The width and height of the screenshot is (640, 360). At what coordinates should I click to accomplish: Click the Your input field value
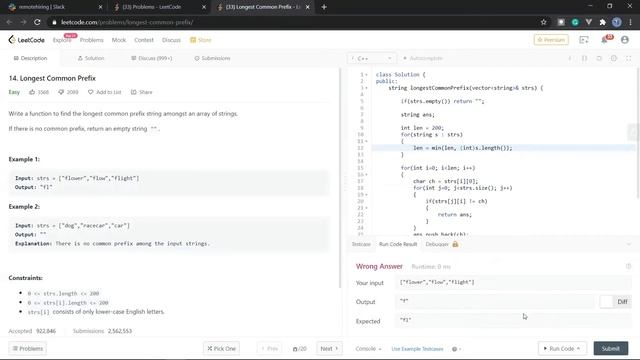tap(513, 282)
